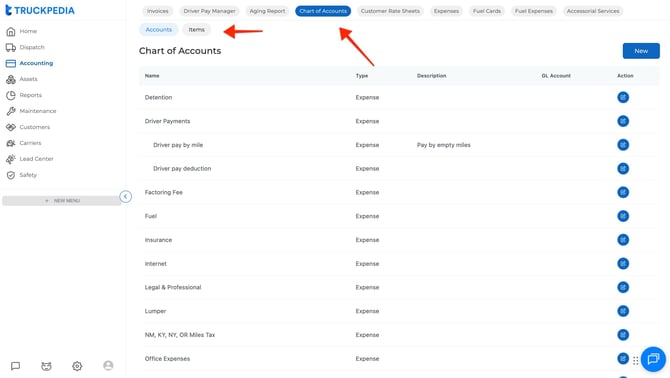
Task: Open the Invoices tab
Action: (158, 11)
